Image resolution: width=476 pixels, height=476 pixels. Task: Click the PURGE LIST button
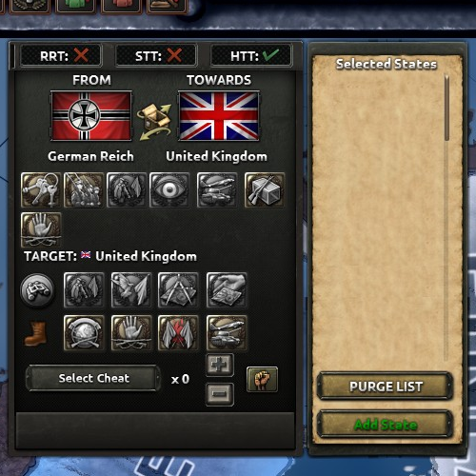click(386, 387)
